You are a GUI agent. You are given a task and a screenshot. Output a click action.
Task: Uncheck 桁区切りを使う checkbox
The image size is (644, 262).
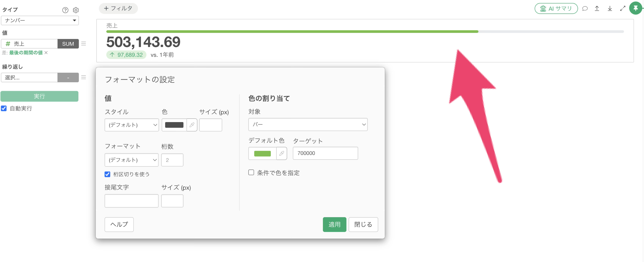(x=107, y=174)
